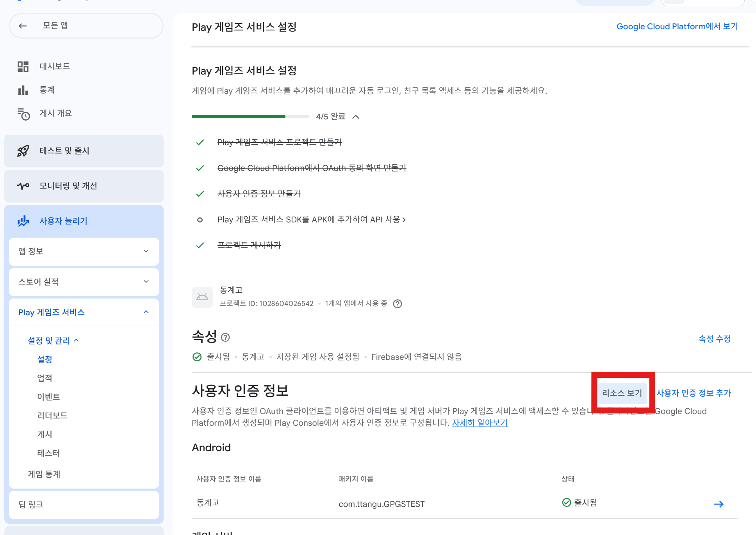Viewport: 756px width, 535px height.
Task: Click the arrow on 동계고 credential row
Action: [719, 504]
